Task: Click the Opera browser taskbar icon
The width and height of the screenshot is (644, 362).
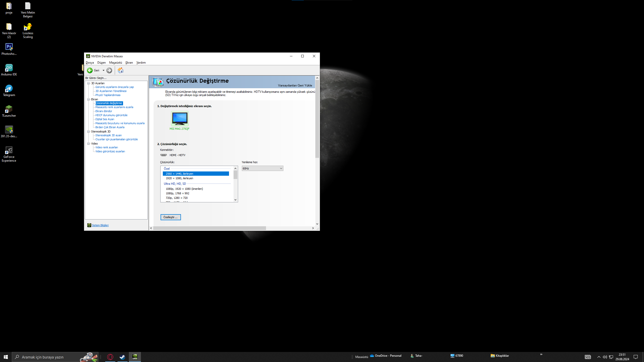Action: pos(110,357)
